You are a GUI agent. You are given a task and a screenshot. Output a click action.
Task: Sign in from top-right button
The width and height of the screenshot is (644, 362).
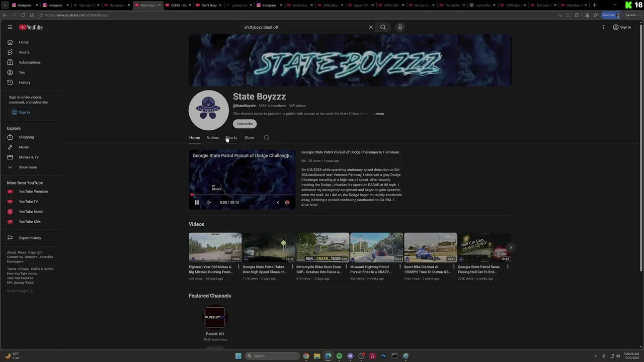point(622,27)
